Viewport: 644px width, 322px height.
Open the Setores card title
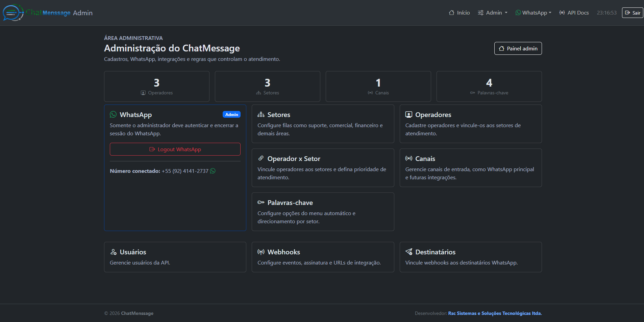pyautogui.click(x=279, y=115)
